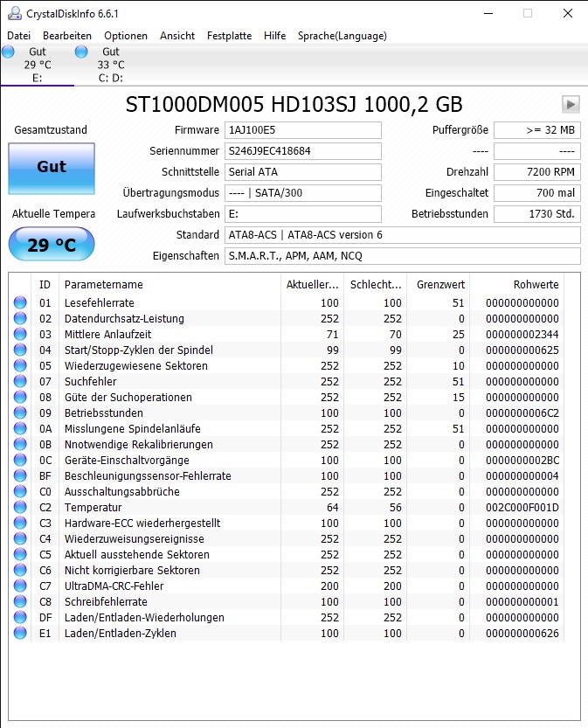Click the Parametername column header
This screenshot has height=728, width=588.
point(169,285)
